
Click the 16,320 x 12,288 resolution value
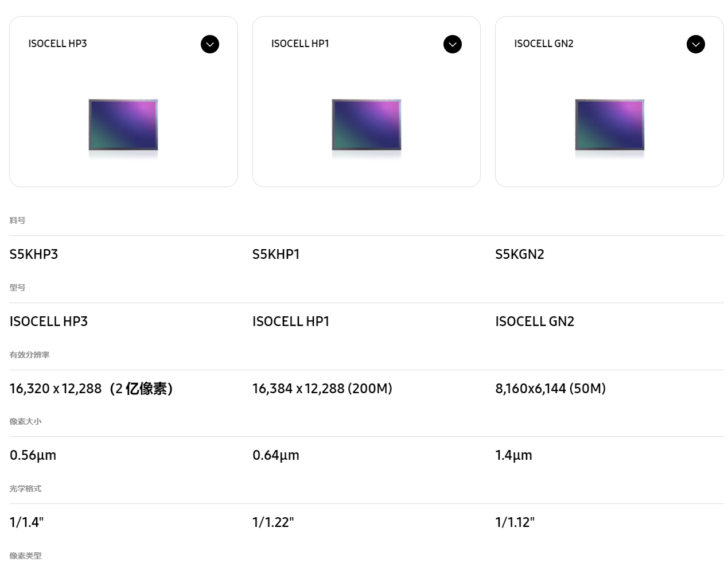[56, 389]
